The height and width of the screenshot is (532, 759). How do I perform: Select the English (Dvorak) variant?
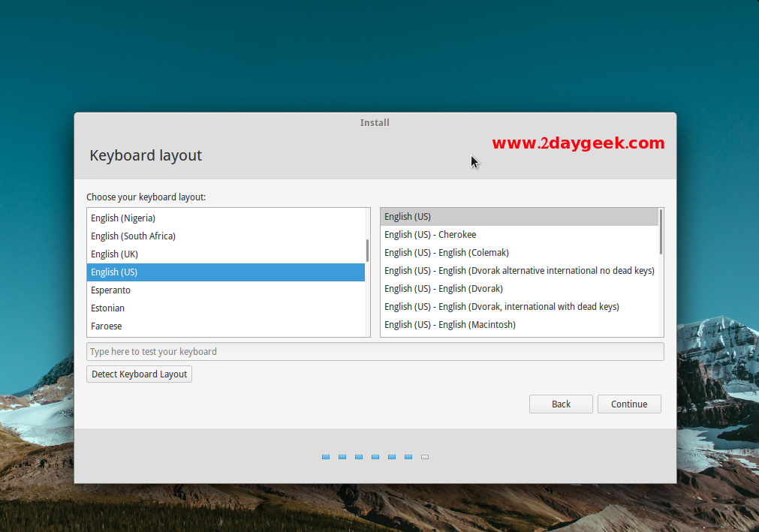[x=443, y=288]
